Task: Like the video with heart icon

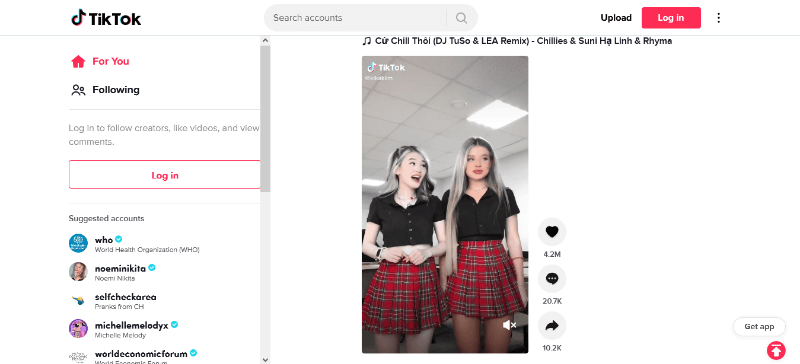Action: coord(552,232)
